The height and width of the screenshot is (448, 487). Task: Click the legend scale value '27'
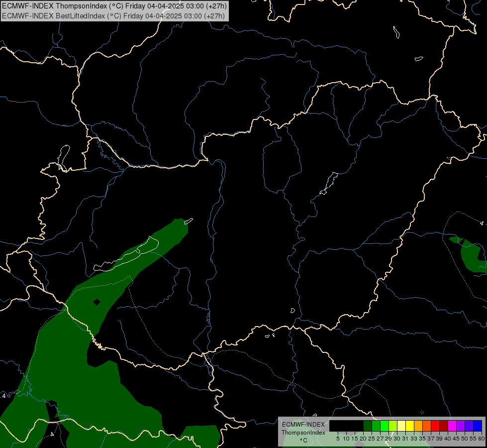coord(380,439)
